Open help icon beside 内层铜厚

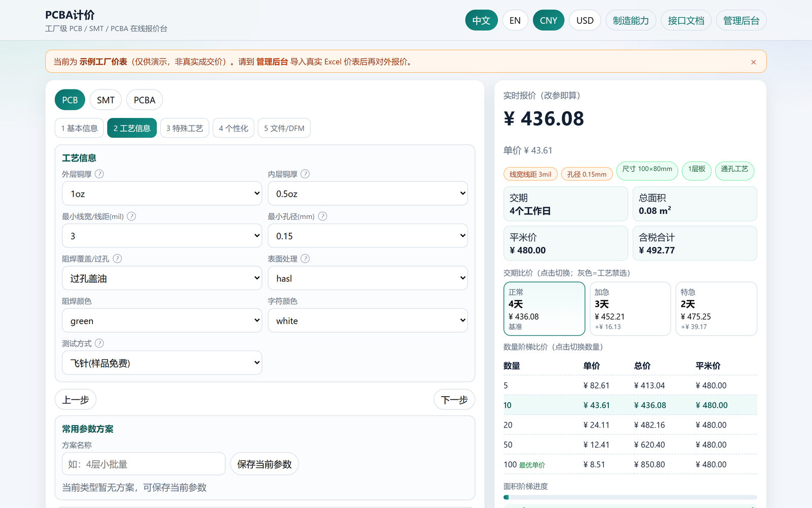[x=305, y=174]
